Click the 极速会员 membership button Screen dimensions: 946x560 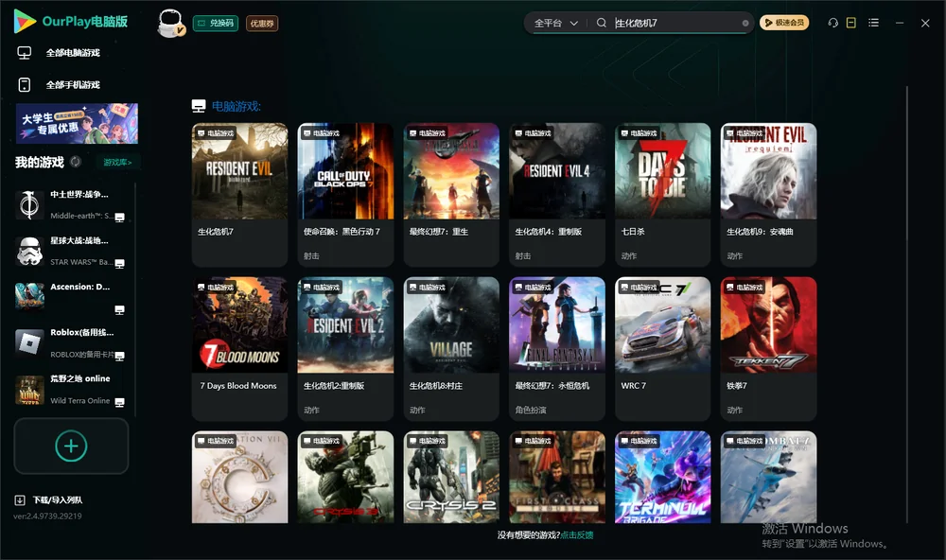pos(783,23)
